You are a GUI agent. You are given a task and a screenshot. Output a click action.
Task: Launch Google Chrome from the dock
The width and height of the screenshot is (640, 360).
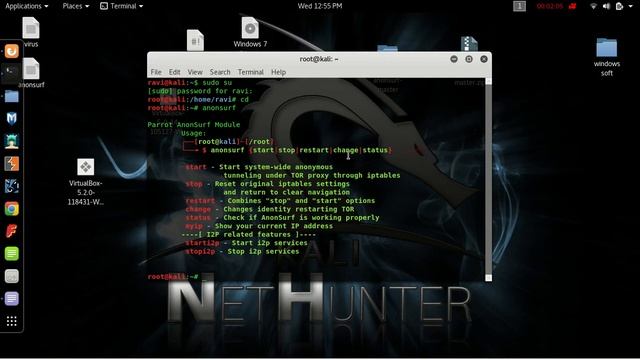click(x=11, y=209)
